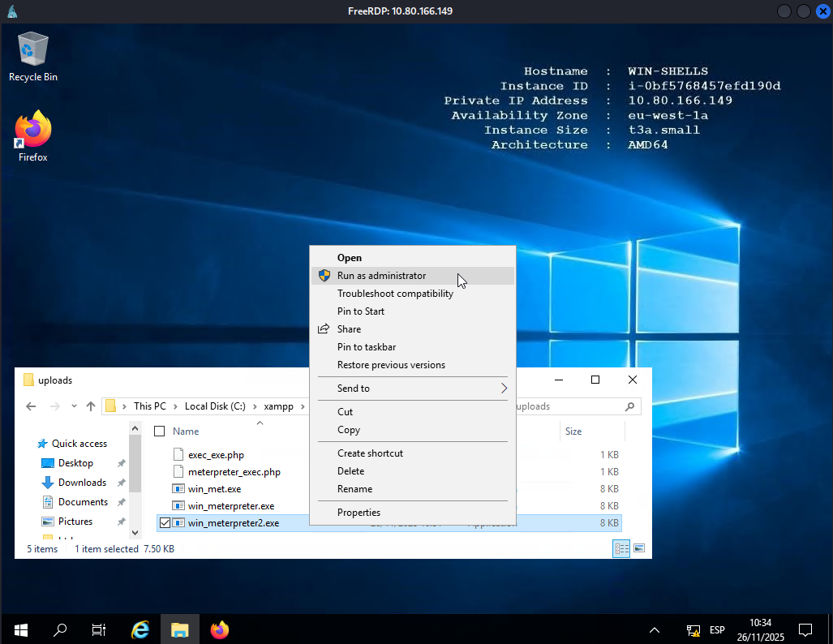Click the win_met.exe application icon
This screenshot has height=644, width=833.
coord(178,489)
